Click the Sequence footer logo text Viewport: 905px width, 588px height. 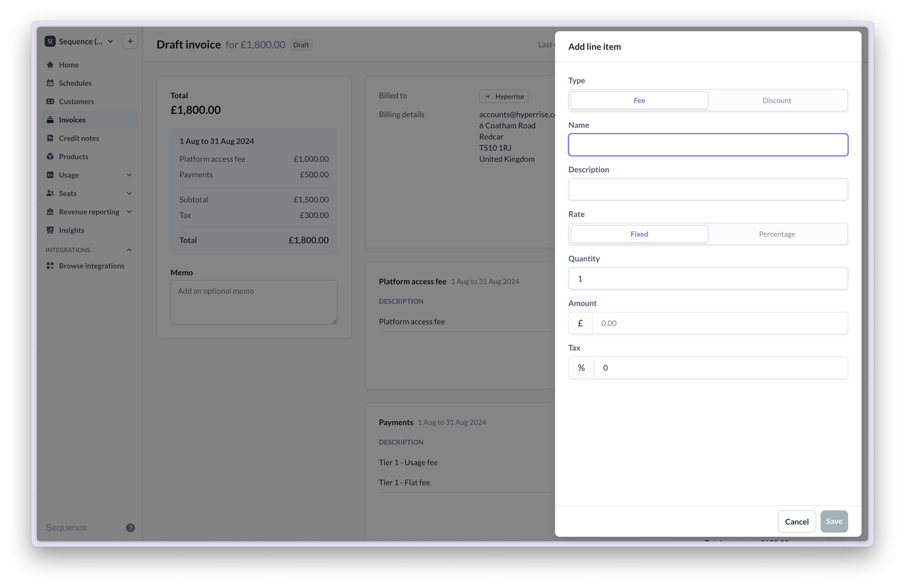click(x=66, y=528)
